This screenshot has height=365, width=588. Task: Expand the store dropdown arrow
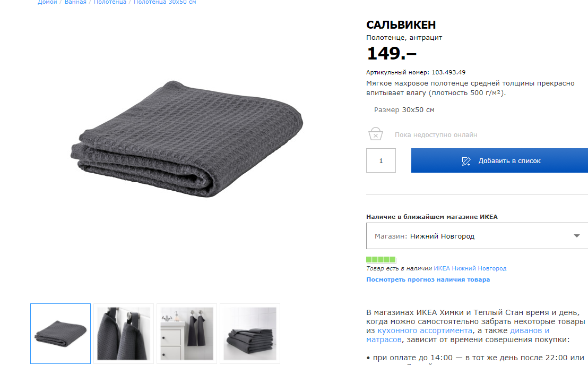[576, 236]
